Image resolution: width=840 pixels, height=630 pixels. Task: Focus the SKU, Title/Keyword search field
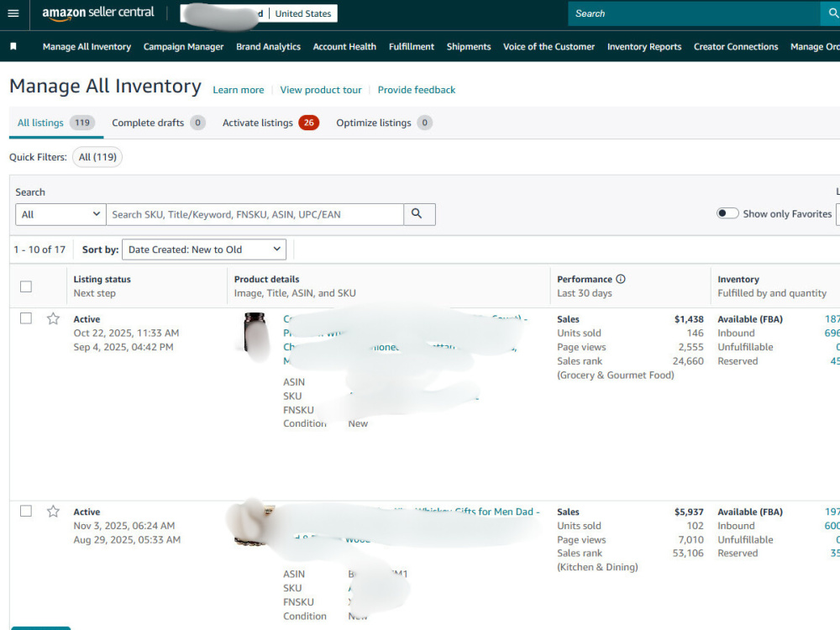(255, 214)
